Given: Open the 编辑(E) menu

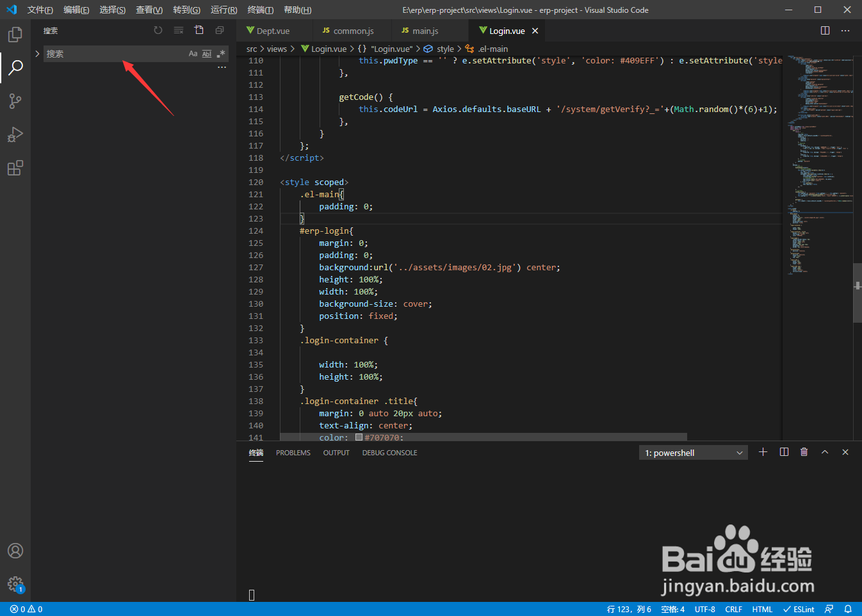Looking at the screenshot, I should (x=76, y=10).
